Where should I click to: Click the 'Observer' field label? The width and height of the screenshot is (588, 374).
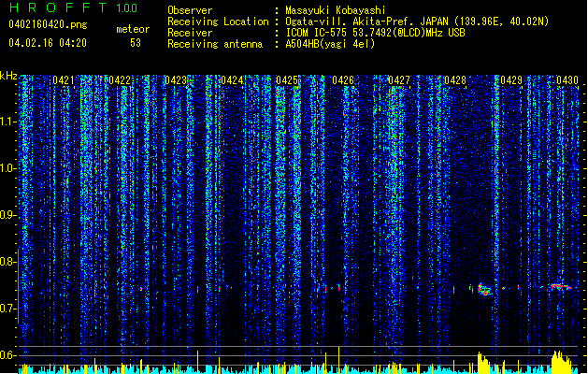pos(190,10)
